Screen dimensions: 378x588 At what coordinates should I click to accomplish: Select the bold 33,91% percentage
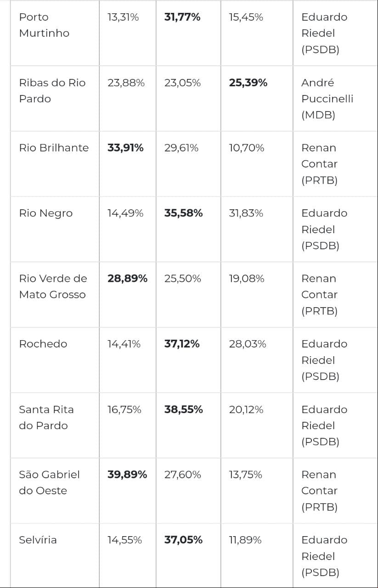[125, 148]
